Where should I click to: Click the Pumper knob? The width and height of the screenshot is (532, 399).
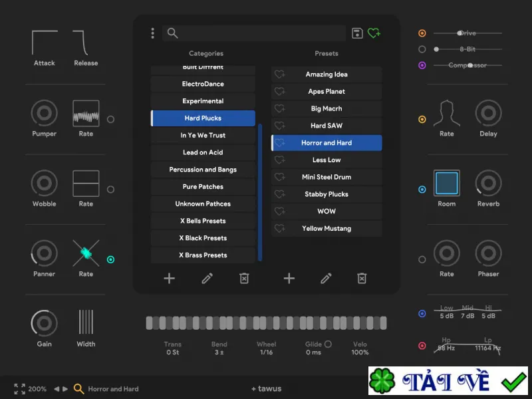click(x=44, y=112)
